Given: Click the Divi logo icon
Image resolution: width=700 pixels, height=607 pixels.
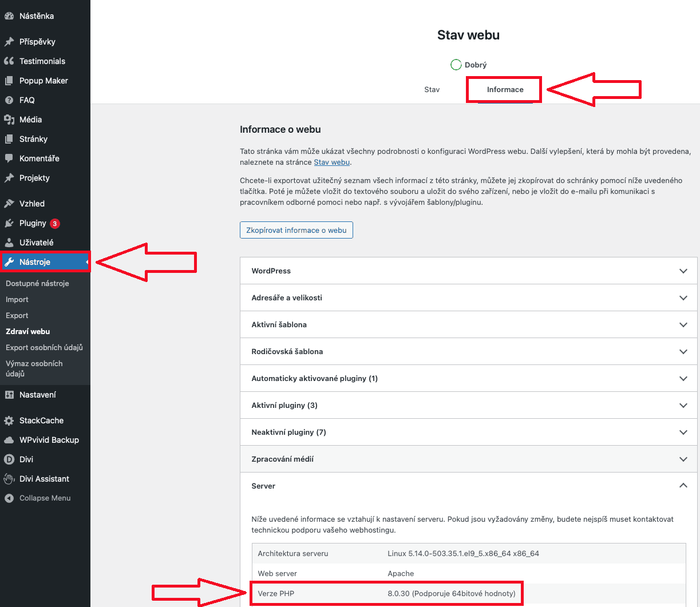Looking at the screenshot, I should (9, 459).
